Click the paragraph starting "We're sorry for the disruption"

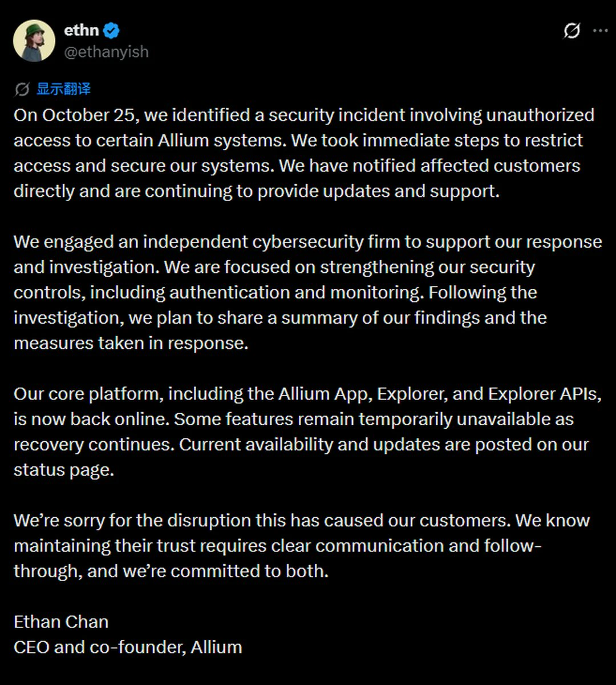pos(302,546)
